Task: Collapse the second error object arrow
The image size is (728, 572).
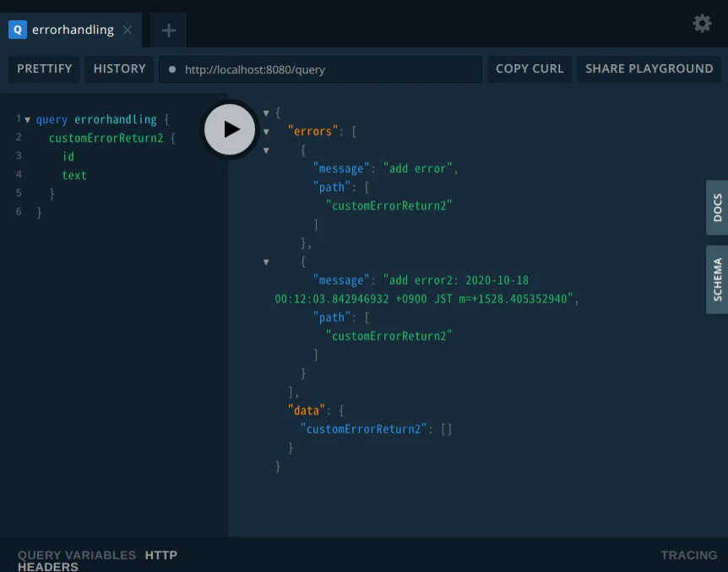Action: tap(266, 262)
